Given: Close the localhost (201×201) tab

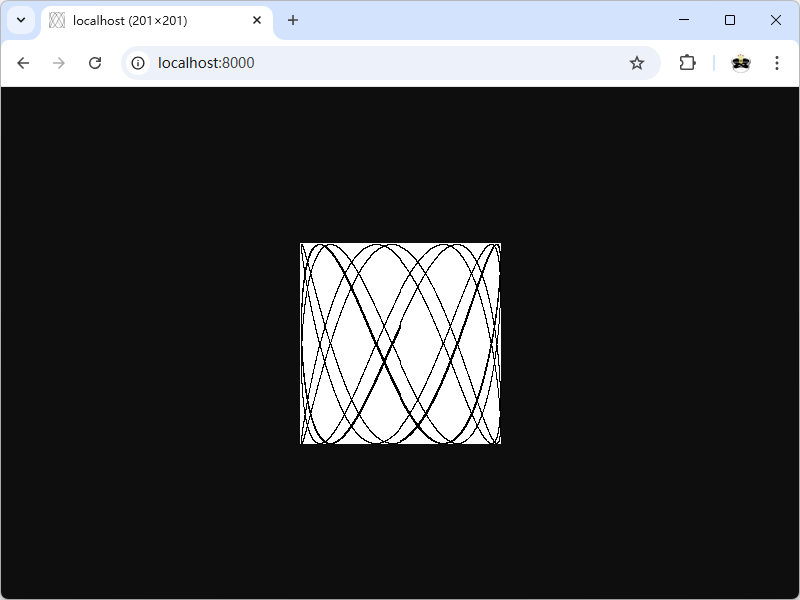Looking at the screenshot, I should [x=257, y=20].
